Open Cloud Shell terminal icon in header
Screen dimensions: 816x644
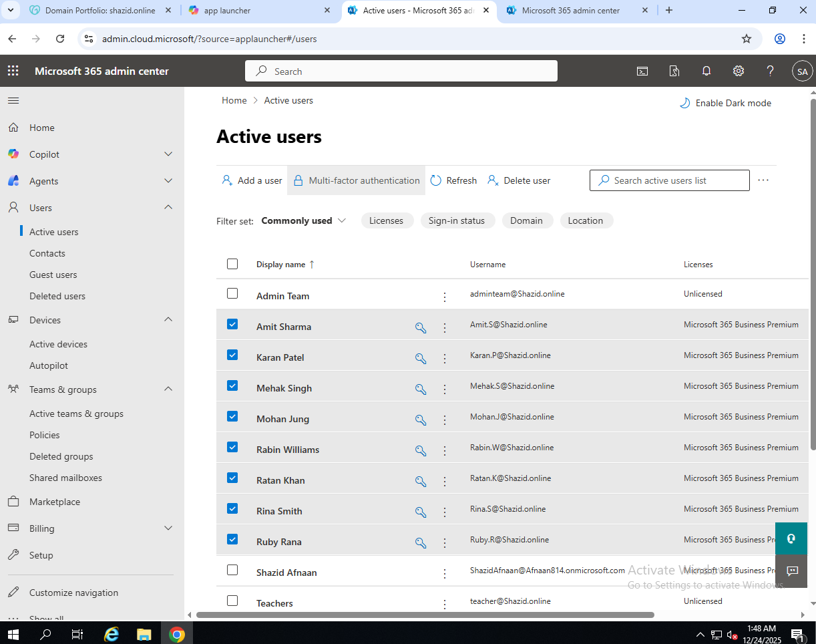[642, 71]
